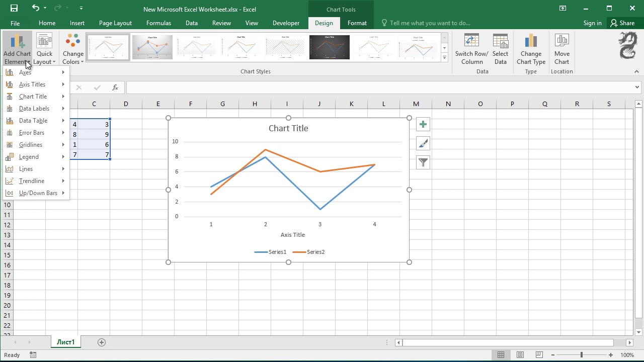This screenshot has width=644, height=362.
Task: Open the Trendline submenu
Action: 36,181
